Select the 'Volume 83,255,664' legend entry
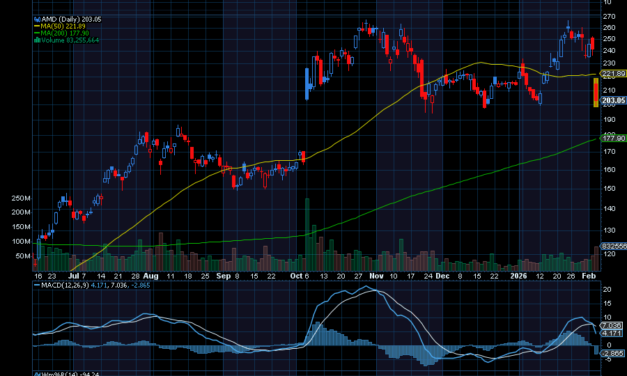 coord(70,40)
